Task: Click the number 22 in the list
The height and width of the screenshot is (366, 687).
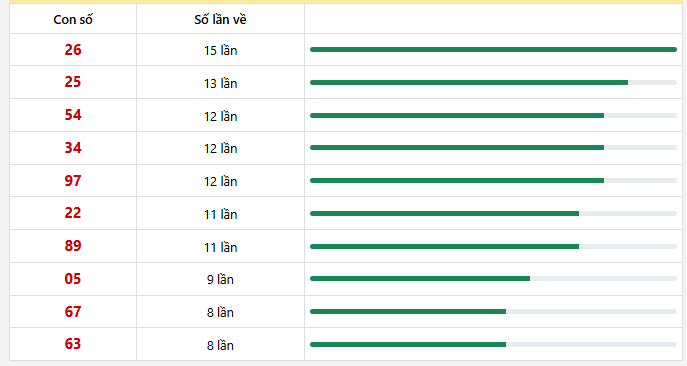Action: click(73, 213)
